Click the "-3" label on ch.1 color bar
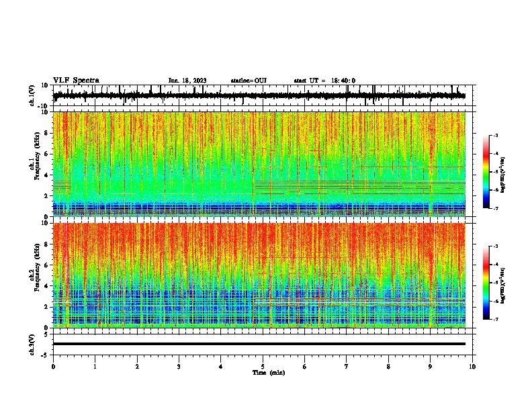Screen dimensions: 532x411 coord(496,135)
